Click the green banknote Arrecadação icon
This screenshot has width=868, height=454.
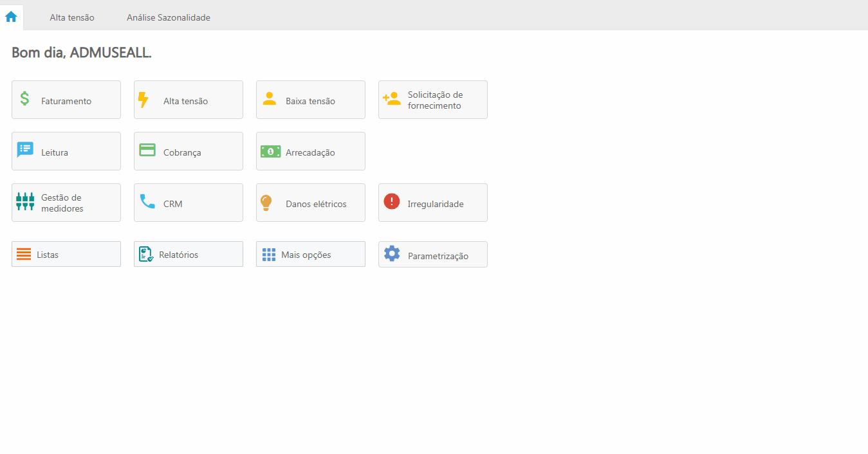tap(270, 151)
